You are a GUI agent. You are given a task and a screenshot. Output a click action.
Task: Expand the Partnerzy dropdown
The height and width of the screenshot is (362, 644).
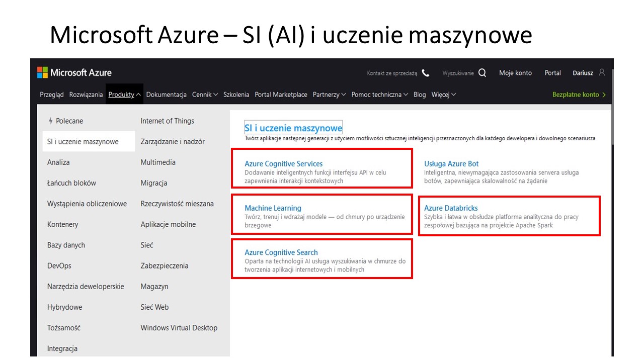click(330, 95)
